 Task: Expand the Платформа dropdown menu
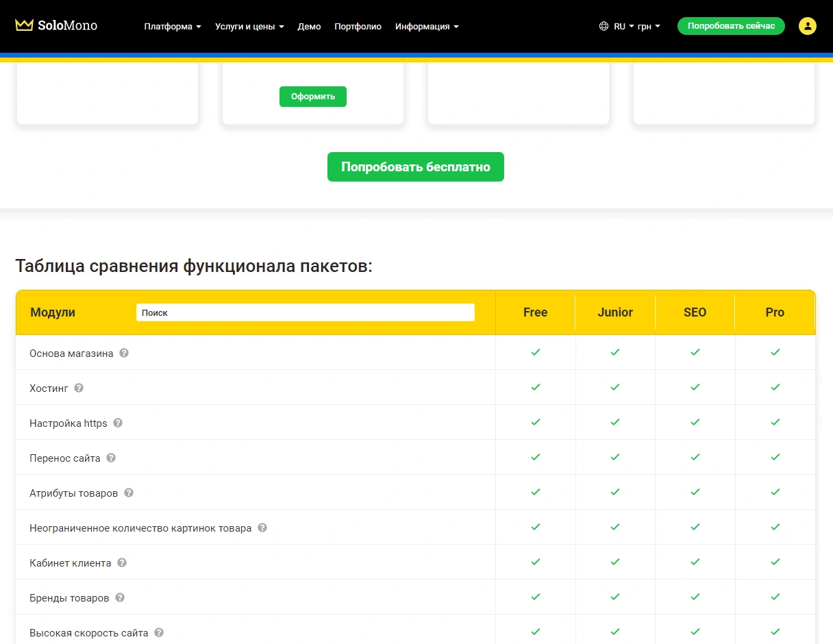[x=173, y=27]
